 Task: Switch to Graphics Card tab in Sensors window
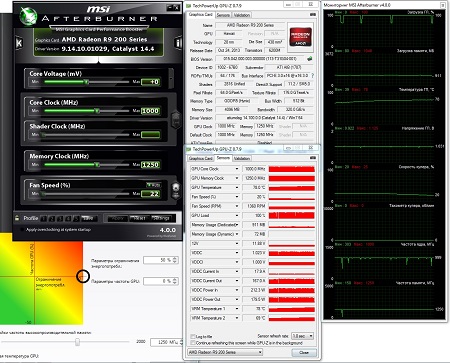tap(200, 158)
